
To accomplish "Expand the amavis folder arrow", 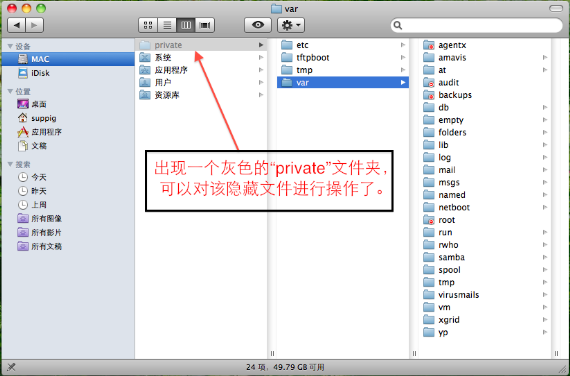I will (x=545, y=57).
